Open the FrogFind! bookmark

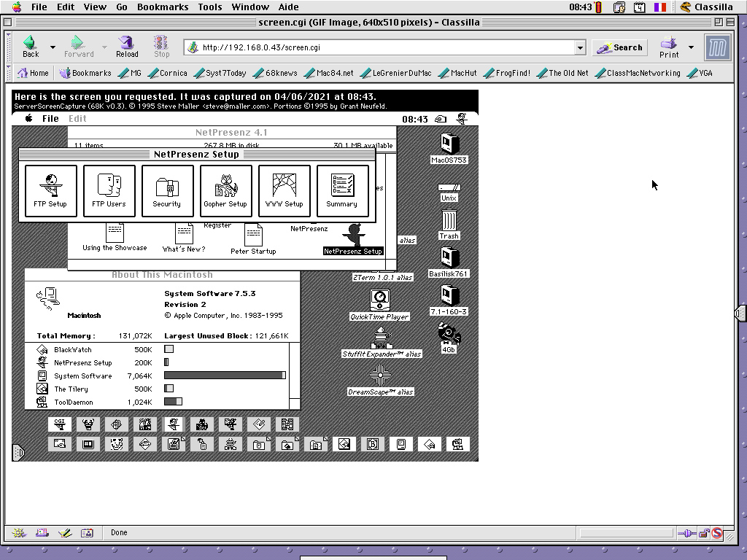pos(507,73)
